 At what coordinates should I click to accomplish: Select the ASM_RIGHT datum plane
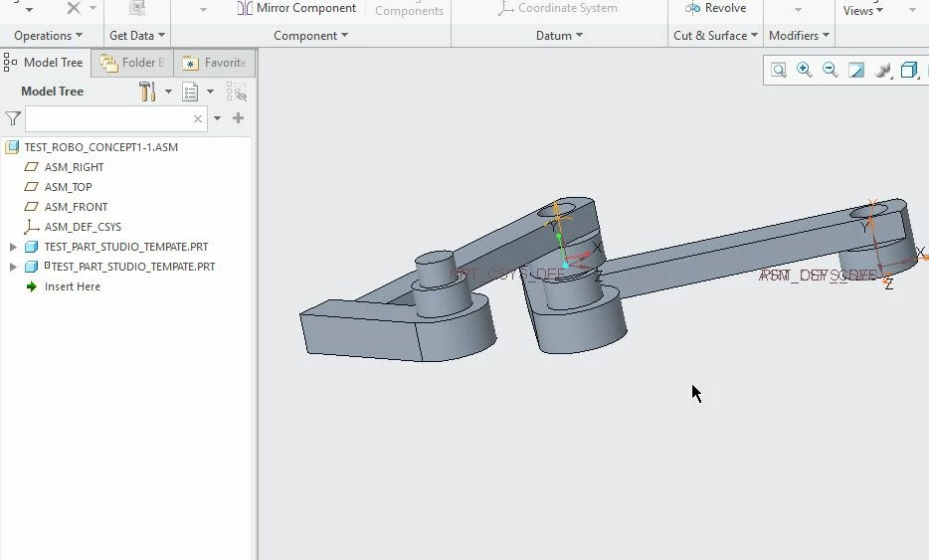click(74, 167)
